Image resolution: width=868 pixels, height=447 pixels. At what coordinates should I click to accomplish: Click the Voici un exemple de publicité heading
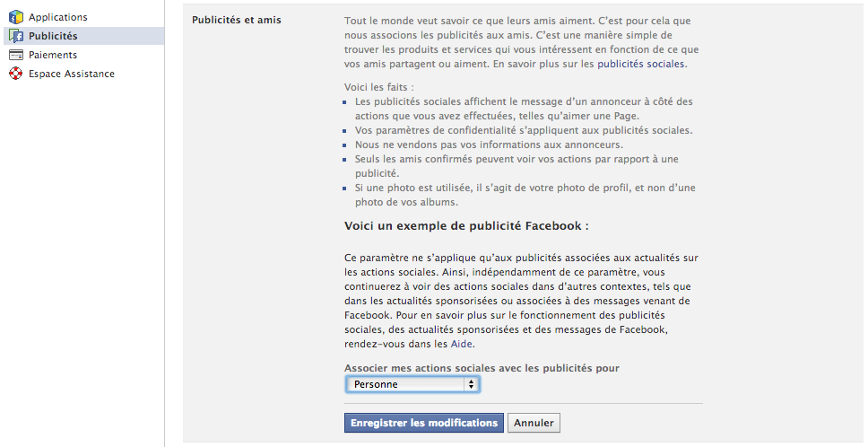466,226
